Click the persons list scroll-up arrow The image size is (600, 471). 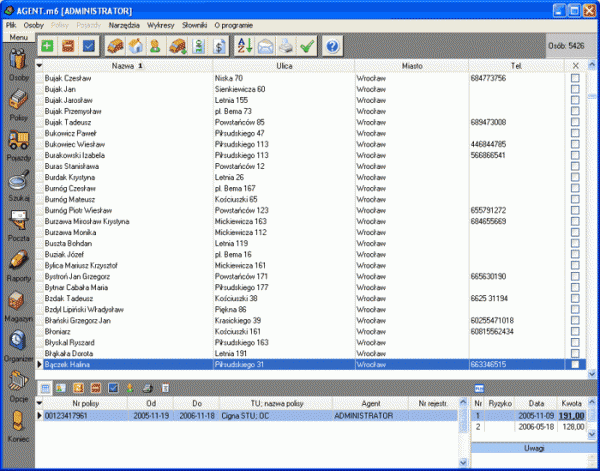point(592,65)
